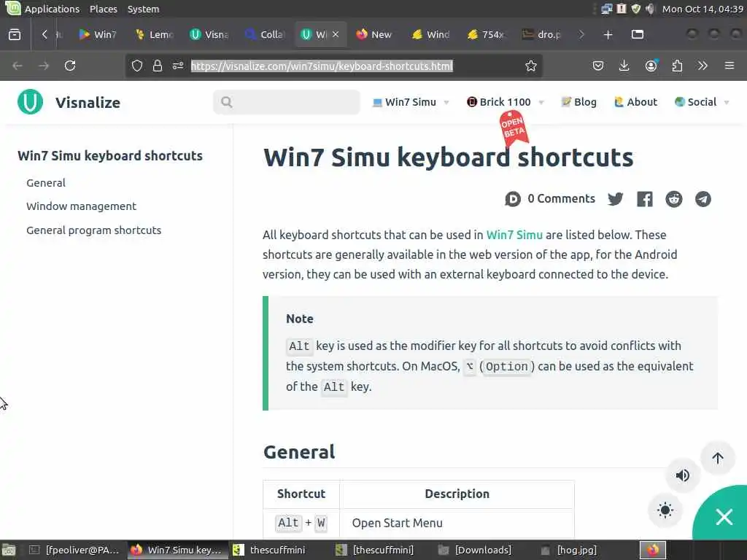Image resolution: width=747 pixels, height=560 pixels.
Task: Switch to the Visna tab
Action: coord(209,34)
